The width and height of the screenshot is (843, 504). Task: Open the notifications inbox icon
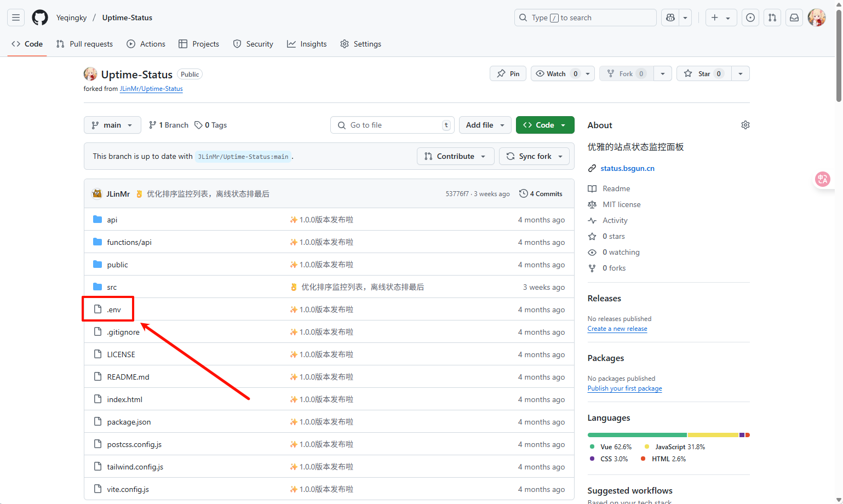point(794,18)
